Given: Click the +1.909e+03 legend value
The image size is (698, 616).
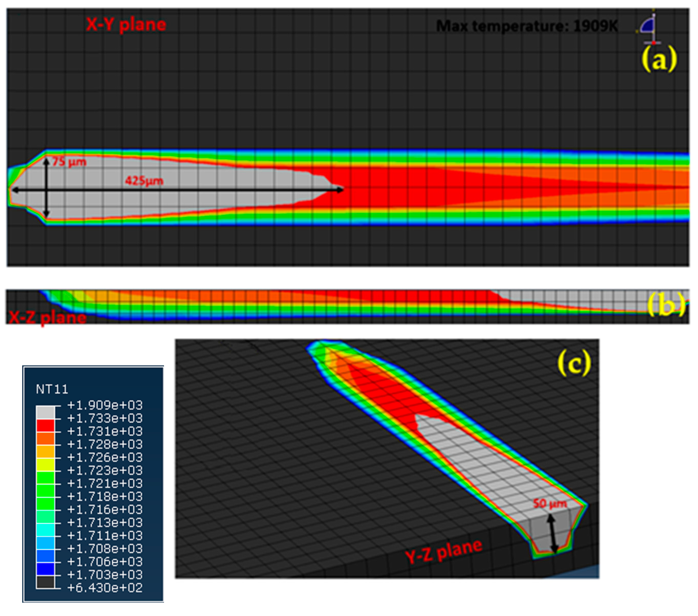Looking at the screenshot, I should 105,405.
